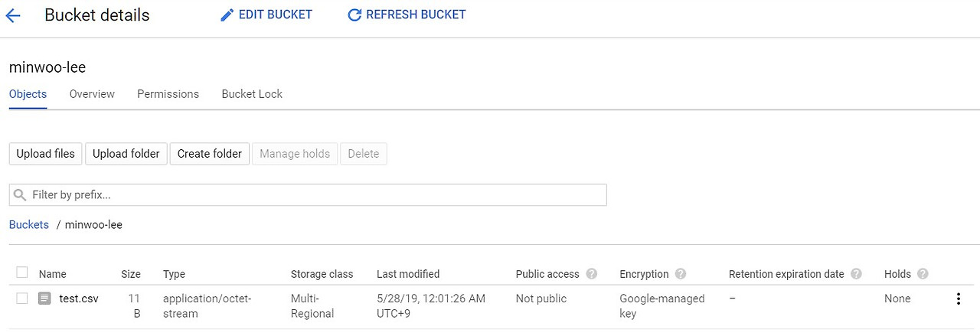Go to the Bucket Lock tab
This screenshot has height=336, width=980.
252,94
